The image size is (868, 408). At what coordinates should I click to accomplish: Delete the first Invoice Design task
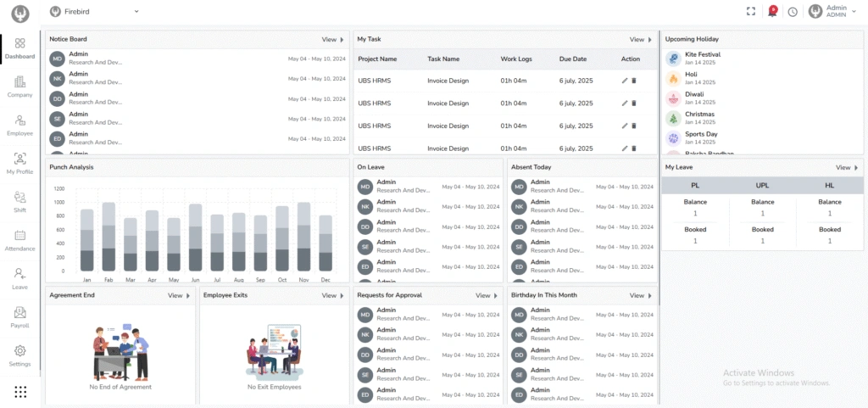(634, 80)
